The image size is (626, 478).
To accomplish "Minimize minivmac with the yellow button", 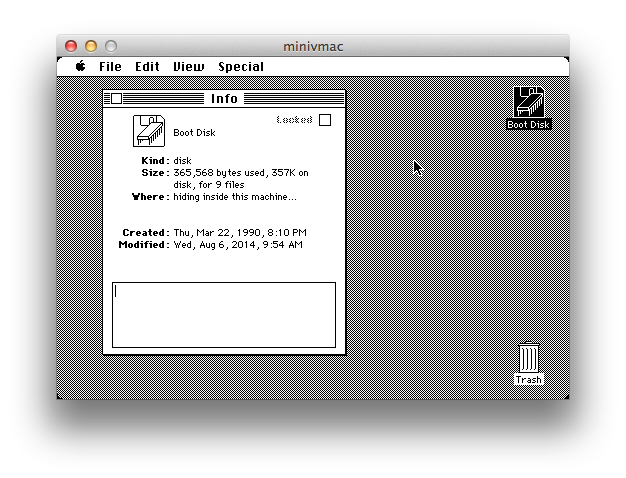I will coord(91,46).
